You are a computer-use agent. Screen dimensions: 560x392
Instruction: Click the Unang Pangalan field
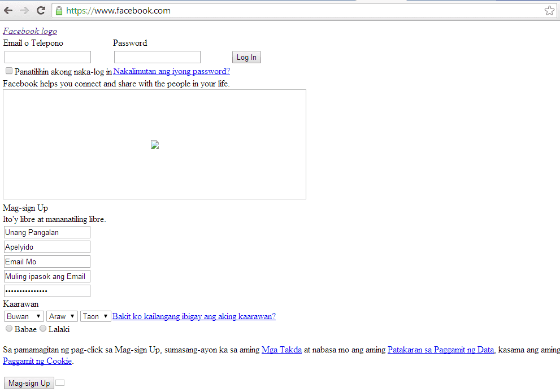click(x=47, y=232)
